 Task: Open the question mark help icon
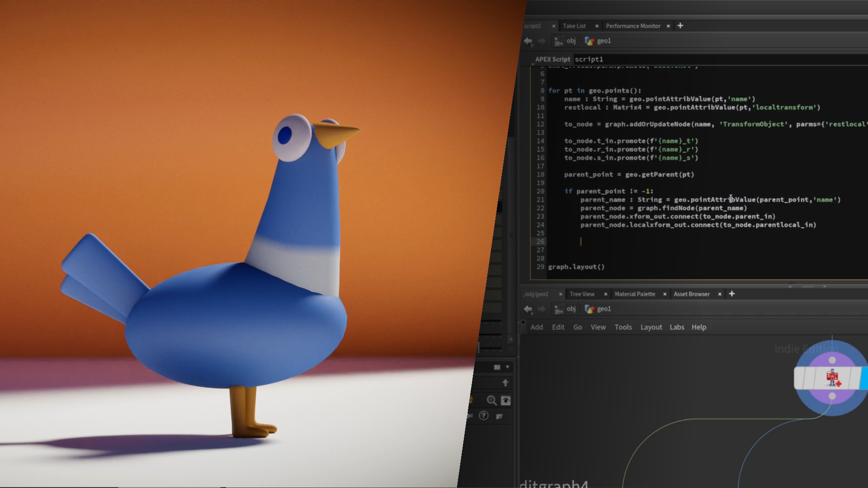click(x=484, y=416)
